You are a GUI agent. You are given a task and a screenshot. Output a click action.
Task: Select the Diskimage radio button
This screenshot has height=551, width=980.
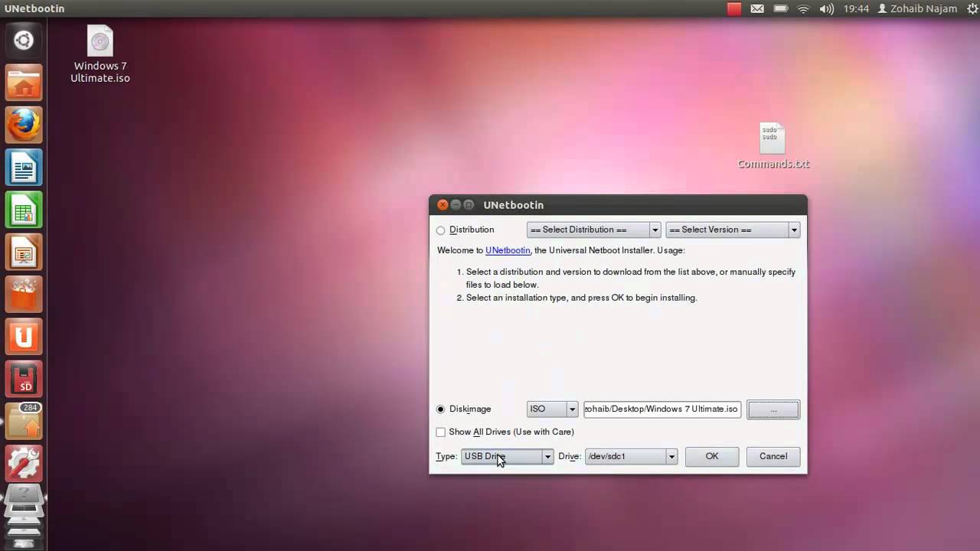coord(440,409)
